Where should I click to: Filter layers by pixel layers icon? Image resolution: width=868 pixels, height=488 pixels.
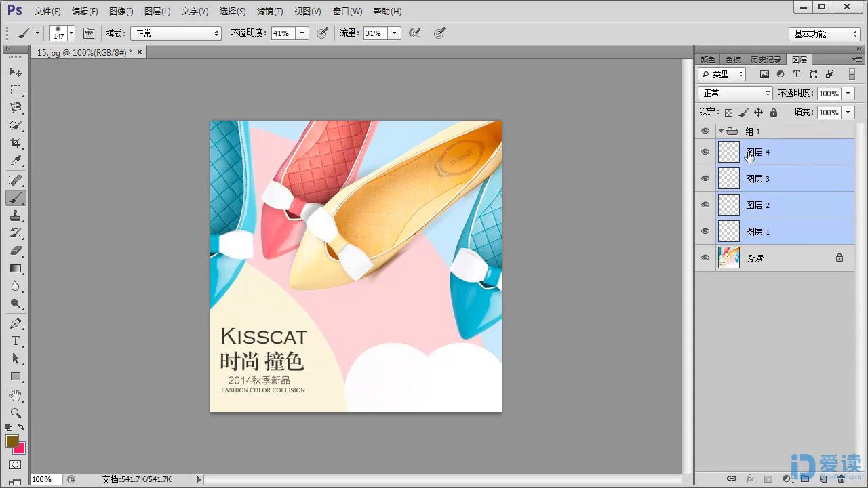pos(764,74)
